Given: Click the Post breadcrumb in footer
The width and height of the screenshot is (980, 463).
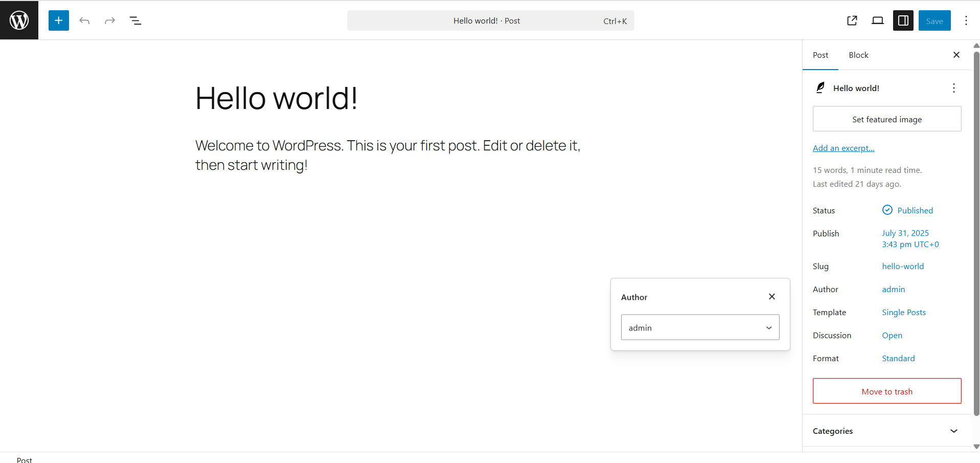Looking at the screenshot, I should pos(25,459).
